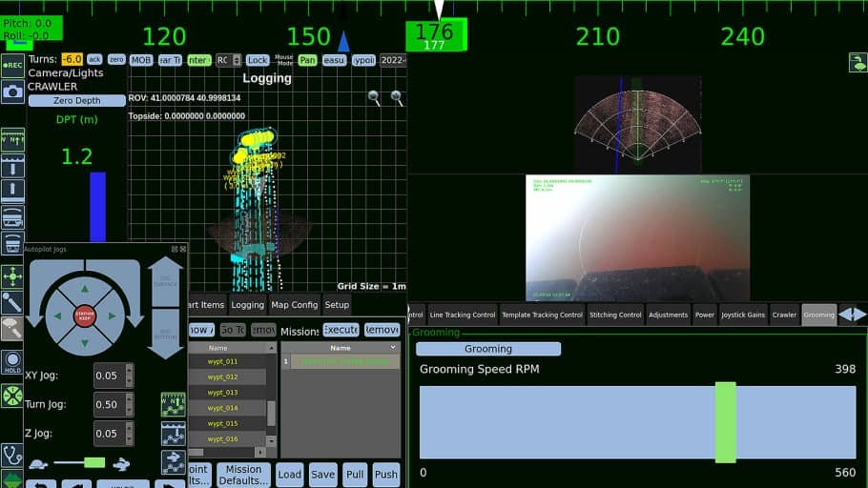Viewport: 868px width, 488px height.
Task: Open the Setup tab
Action: coord(337,305)
